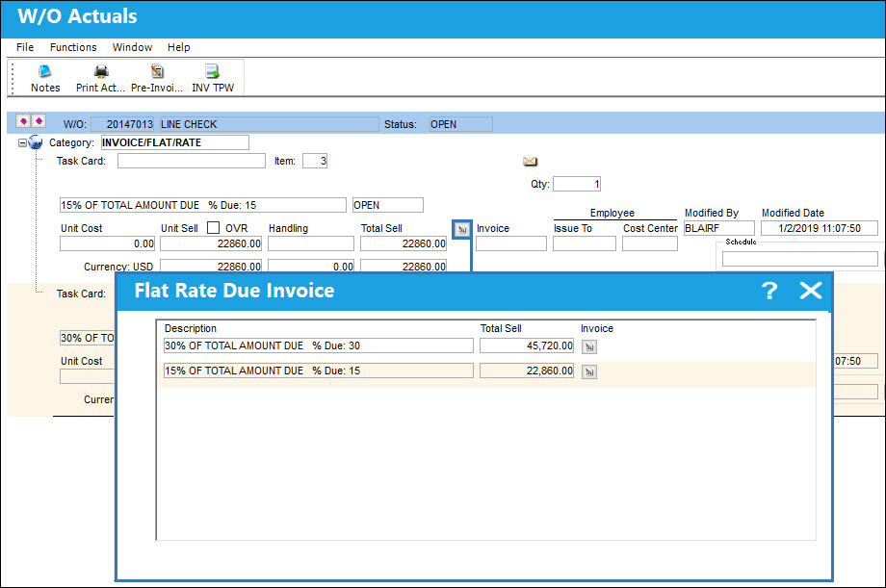The height and width of the screenshot is (588, 886).
Task: Close the Flat Rate Due Invoice dialog
Action: point(811,291)
